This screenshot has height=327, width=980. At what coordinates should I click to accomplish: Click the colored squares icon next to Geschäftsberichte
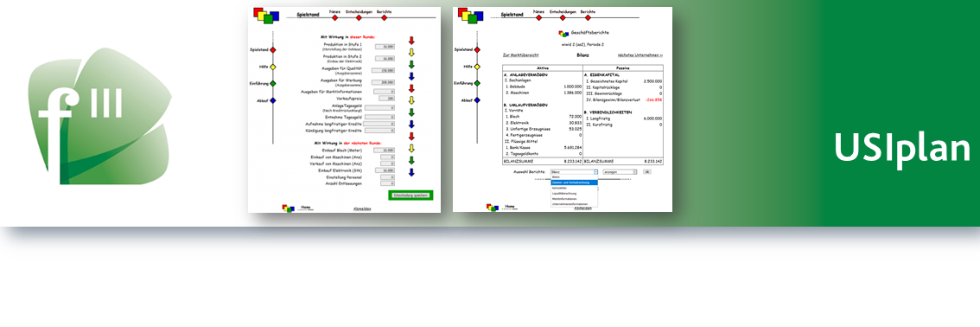tap(563, 34)
